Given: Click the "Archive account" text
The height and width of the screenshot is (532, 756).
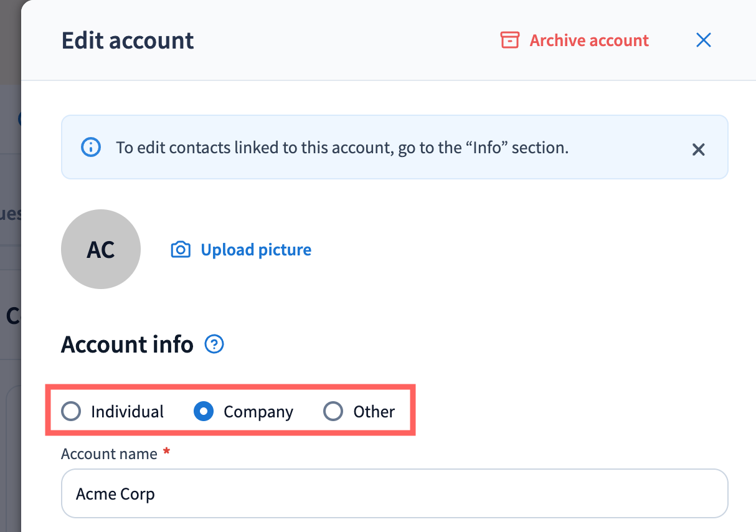Looking at the screenshot, I should click(589, 40).
